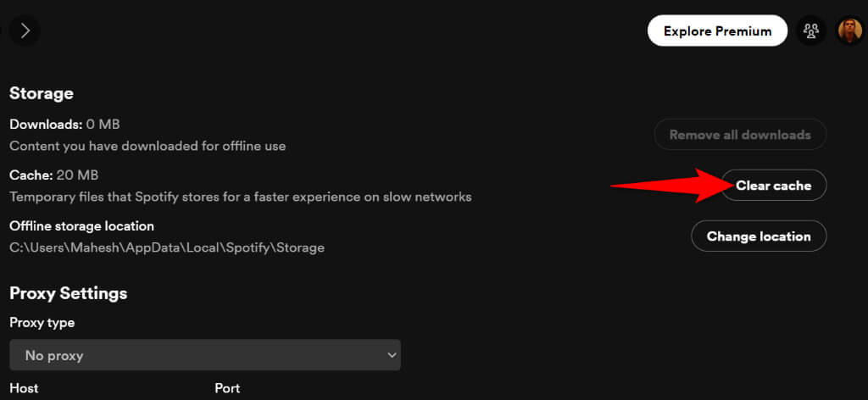
Task: Open the No proxy dropdown
Action: pos(204,355)
